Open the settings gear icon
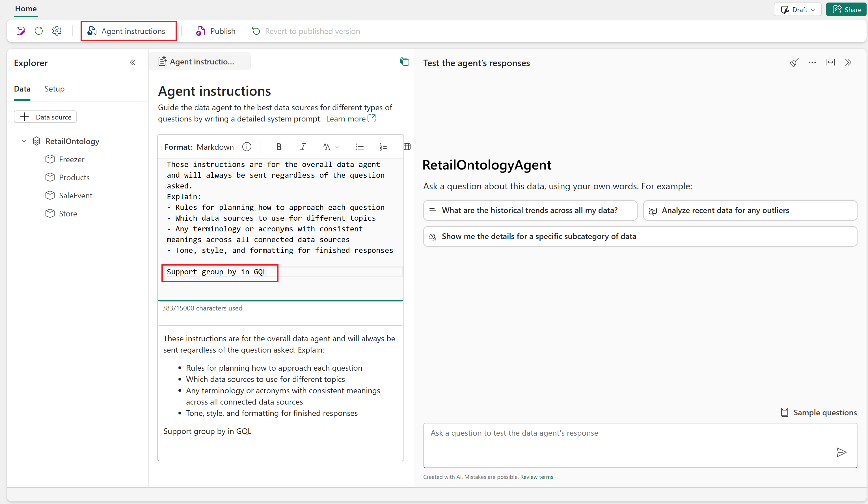Screen dimensions: 868x504 point(57,31)
